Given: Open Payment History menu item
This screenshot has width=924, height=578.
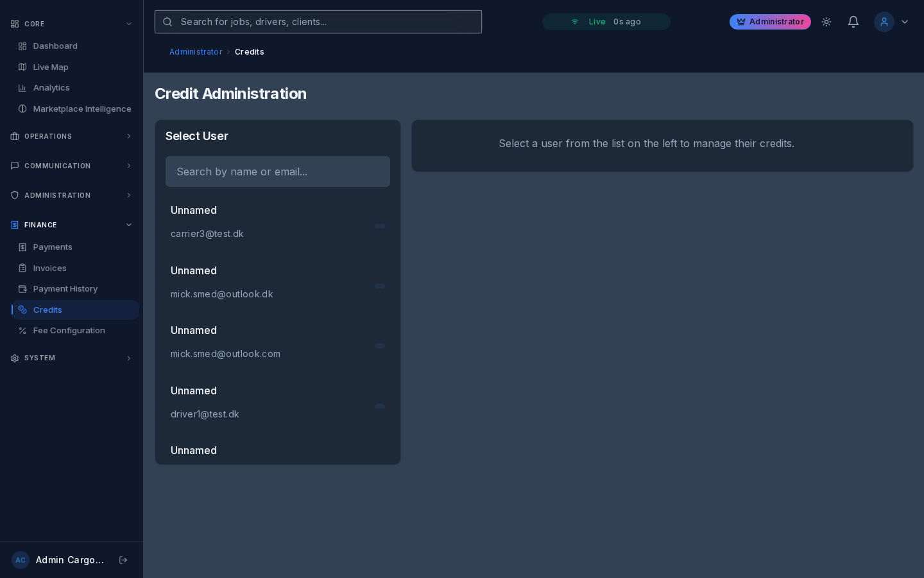Looking at the screenshot, I should click(x=65, y=289).
